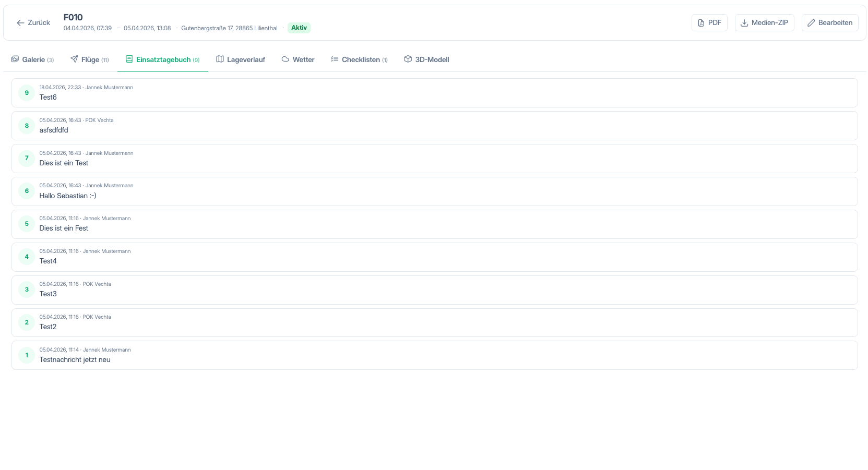This screenshot has width=868, height=470.
Task: Select the Test3 log entry text
Action: 48,294
